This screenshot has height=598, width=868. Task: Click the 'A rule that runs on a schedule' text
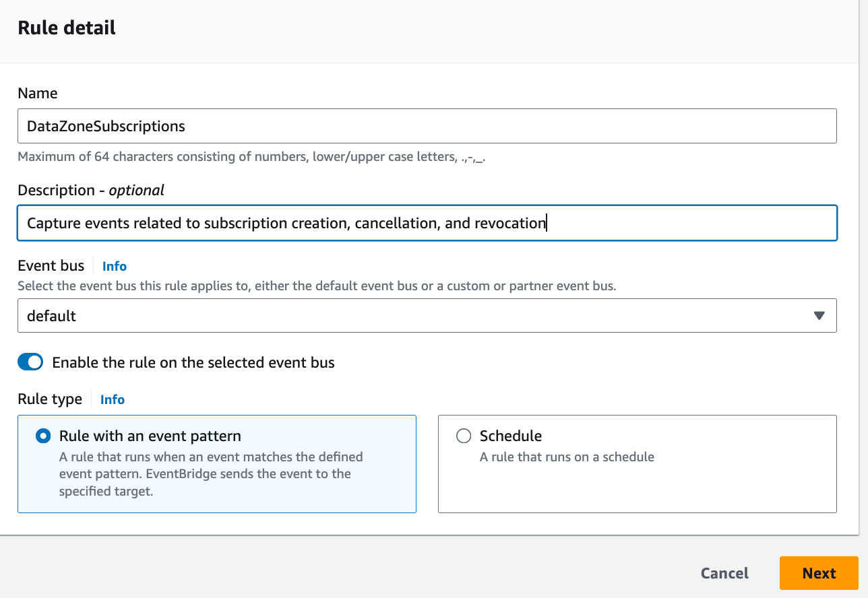click(567, 457)
